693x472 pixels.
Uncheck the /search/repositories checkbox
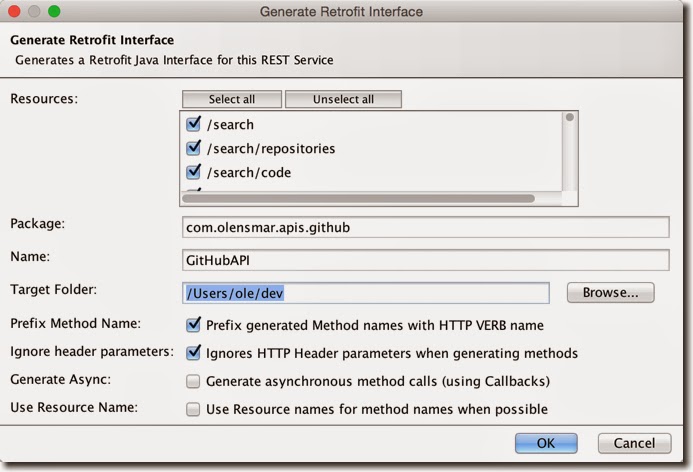tap(193, 148)
